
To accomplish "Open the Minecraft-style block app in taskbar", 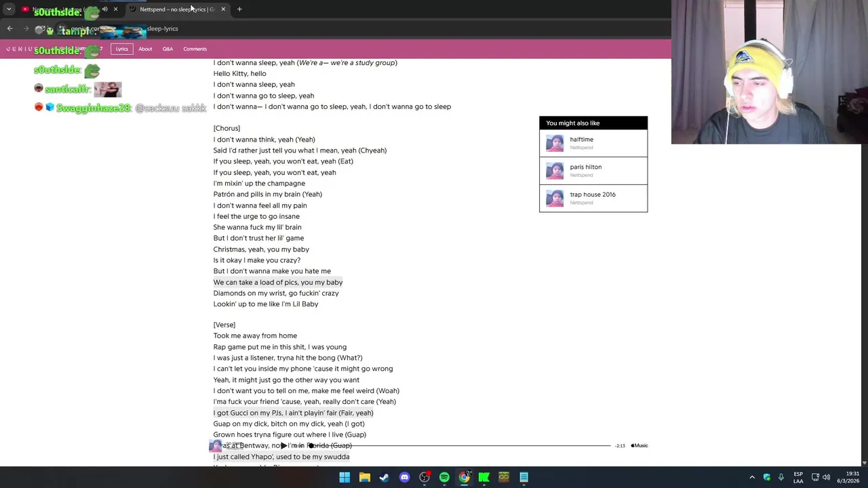I will pyautogui.click(x=504, y=477).
